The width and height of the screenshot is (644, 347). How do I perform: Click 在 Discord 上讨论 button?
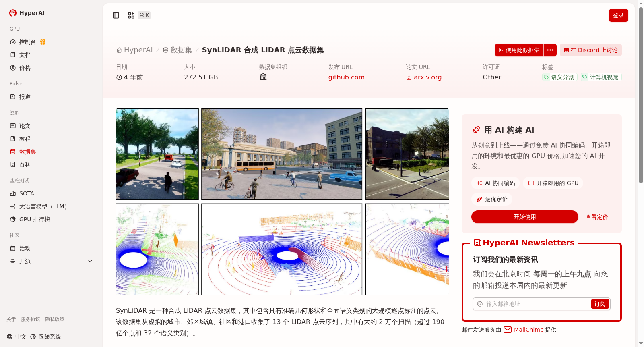(590, 50)
